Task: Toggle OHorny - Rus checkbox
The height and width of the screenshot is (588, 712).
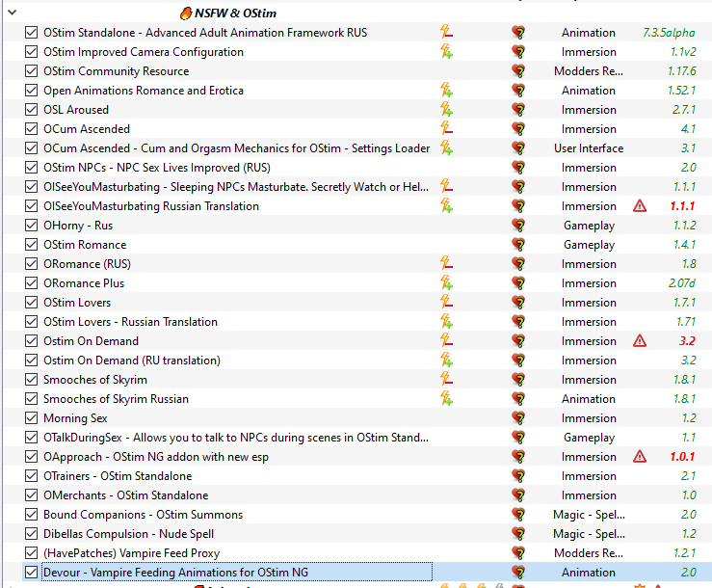Action: [x=32, y=225]
